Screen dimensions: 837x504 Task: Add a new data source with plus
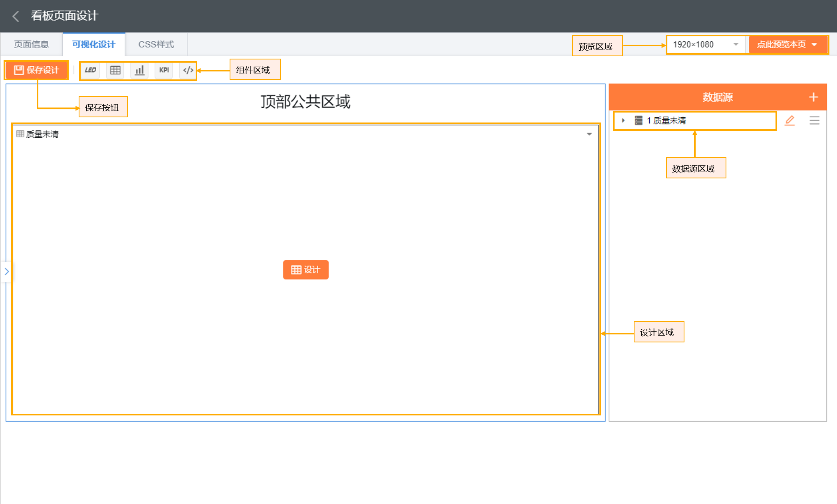[813, 97]
